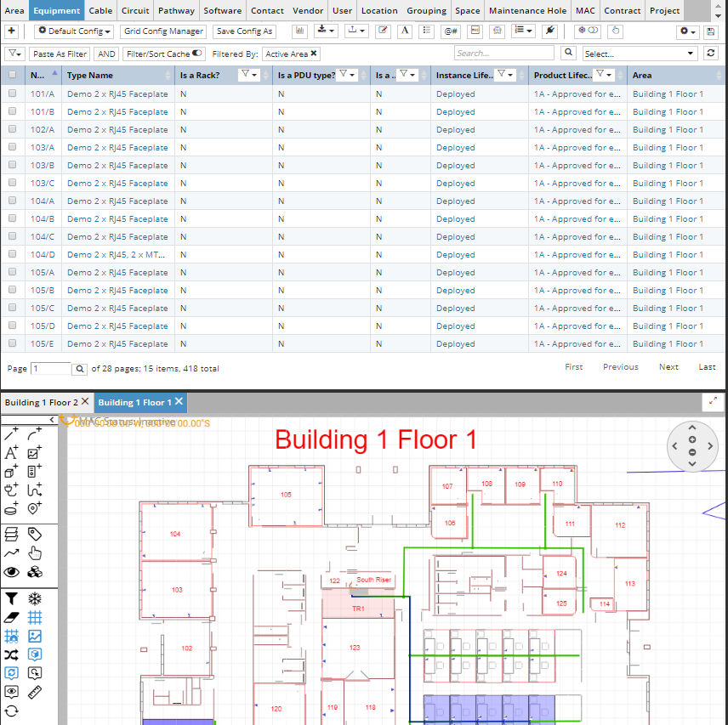The image size is (728, 725).
Task: Click the Paste As Filter button
Action: point(60,54)
